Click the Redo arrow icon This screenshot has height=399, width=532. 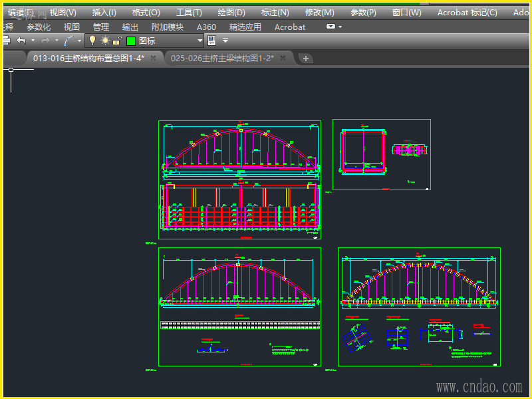pyautogui.click(x=45, y=41)
